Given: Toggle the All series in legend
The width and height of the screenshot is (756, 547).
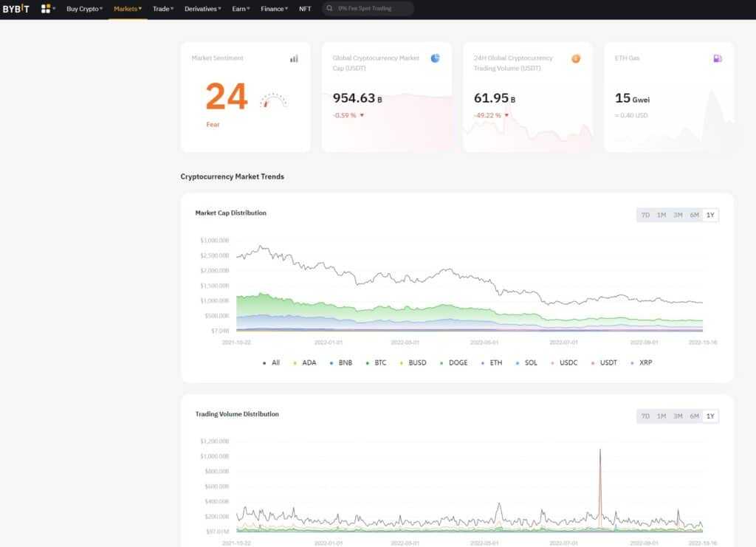Looking at the screenshot, I should click(x=271, y=362).
